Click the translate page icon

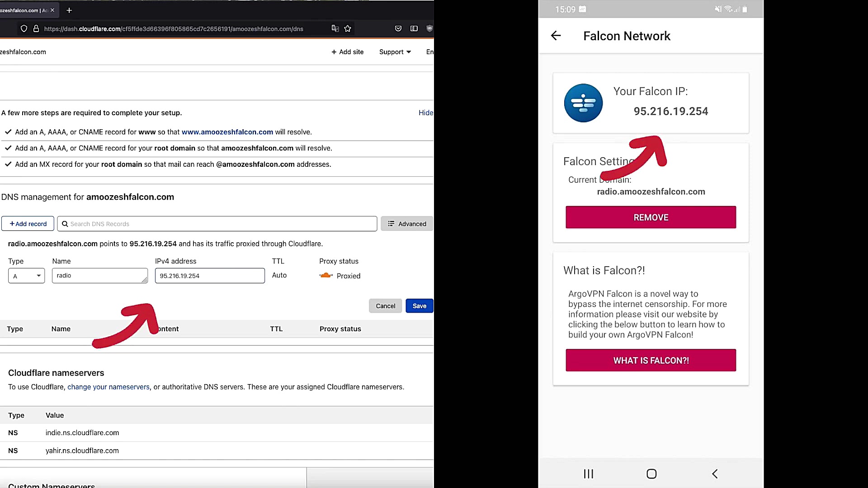[x=335, y=28]
